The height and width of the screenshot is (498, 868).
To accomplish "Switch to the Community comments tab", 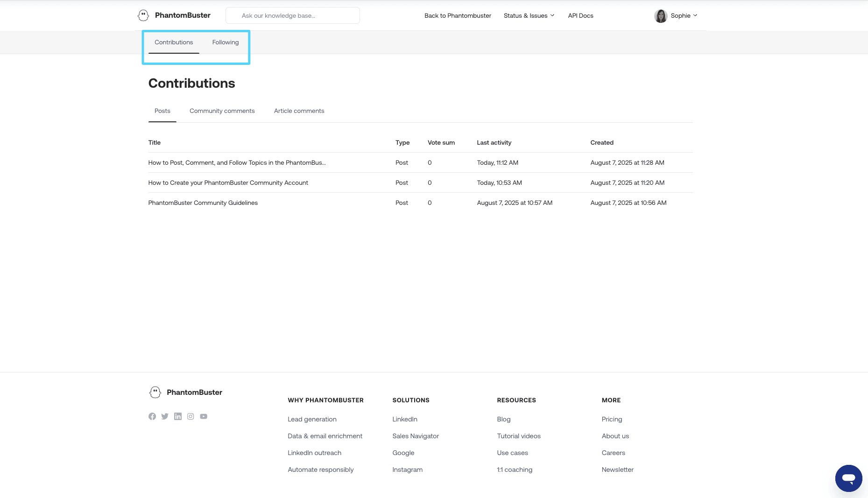I will click(x=222, y=111).
